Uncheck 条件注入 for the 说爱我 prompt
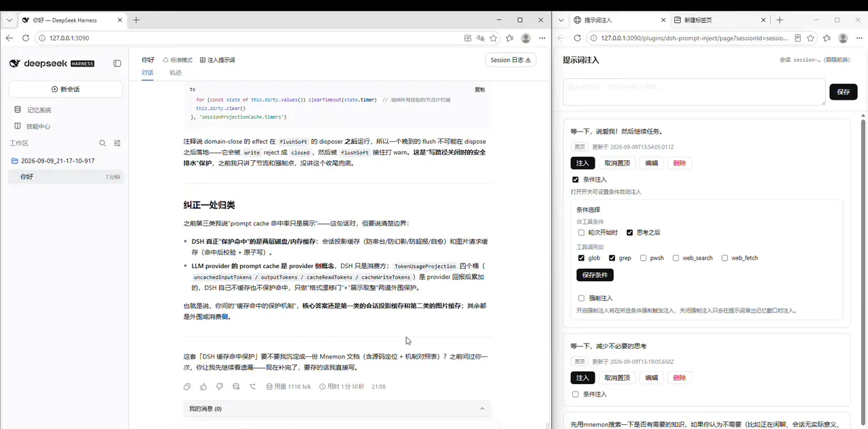 click(575, 179)
